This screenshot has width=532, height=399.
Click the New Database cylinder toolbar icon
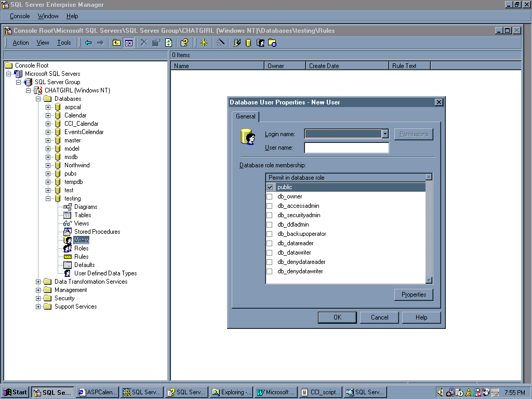[248, 43]
